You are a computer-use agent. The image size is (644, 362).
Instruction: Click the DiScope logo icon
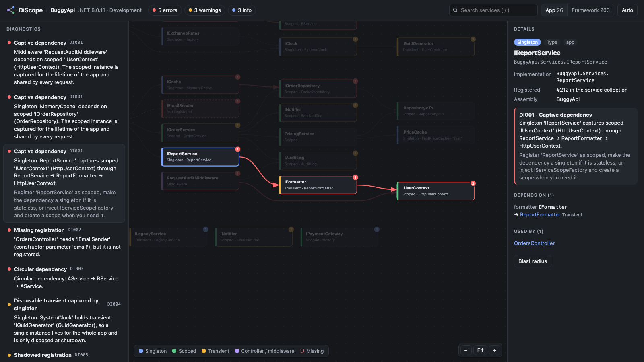point(11,10)
